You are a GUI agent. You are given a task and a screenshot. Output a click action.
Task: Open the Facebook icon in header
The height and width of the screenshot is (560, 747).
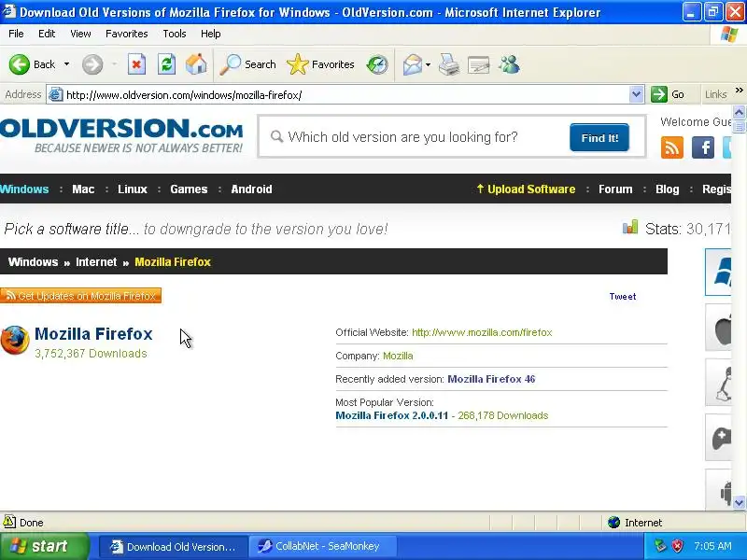pyautogui.click(x=703, y=147)
